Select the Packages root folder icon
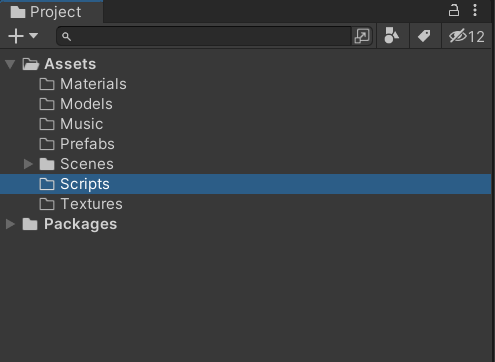Viewport: 495px width, 362px height. pyautogui.click(x=30, y=224)
